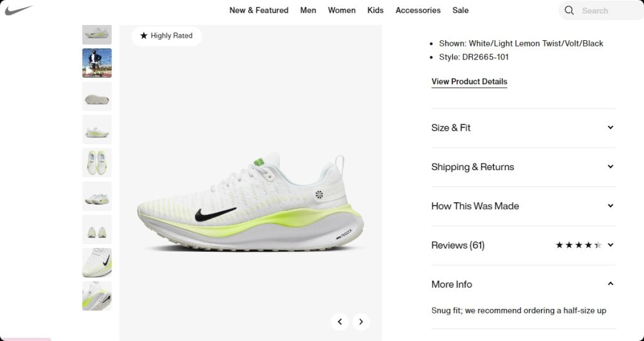
Task: Expand the How This Was Made section
Action: coord(523,206)
